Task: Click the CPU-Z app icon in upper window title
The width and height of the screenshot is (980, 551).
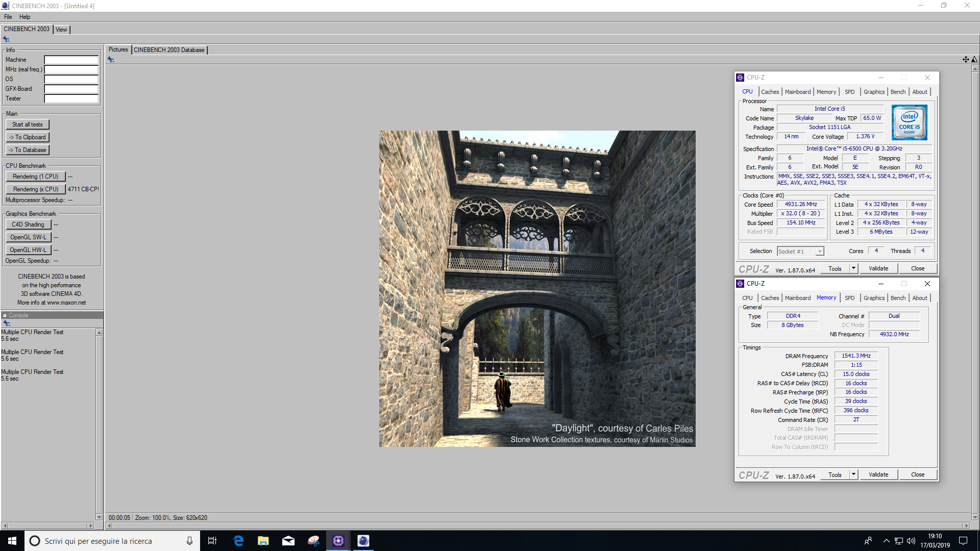Action: tap(740, 78)
